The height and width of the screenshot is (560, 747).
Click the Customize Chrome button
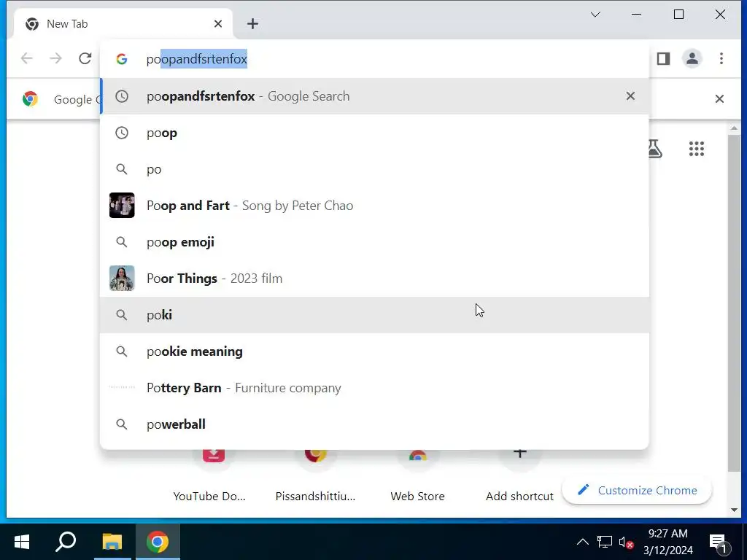(637, 491)
